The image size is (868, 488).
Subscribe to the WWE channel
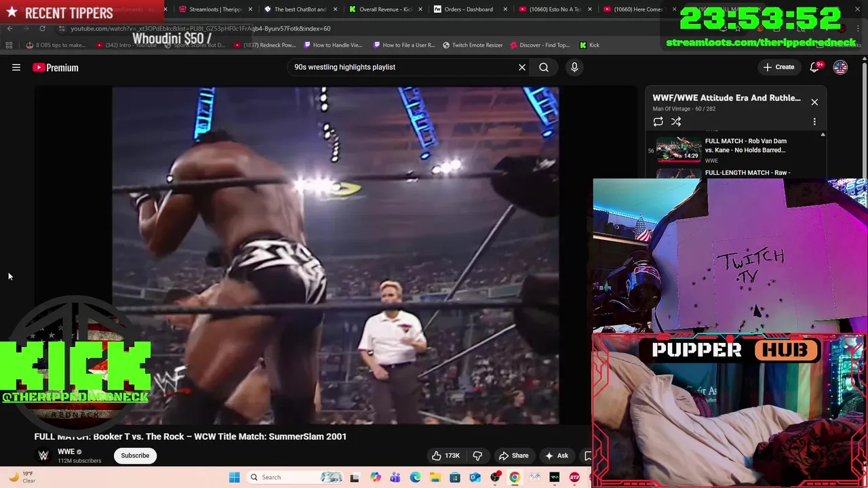coord(135,455)
